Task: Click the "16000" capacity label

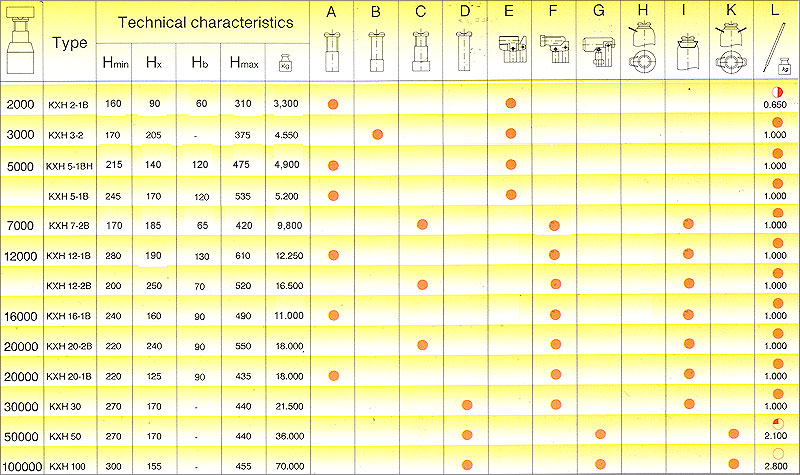Action: (21, 316)
